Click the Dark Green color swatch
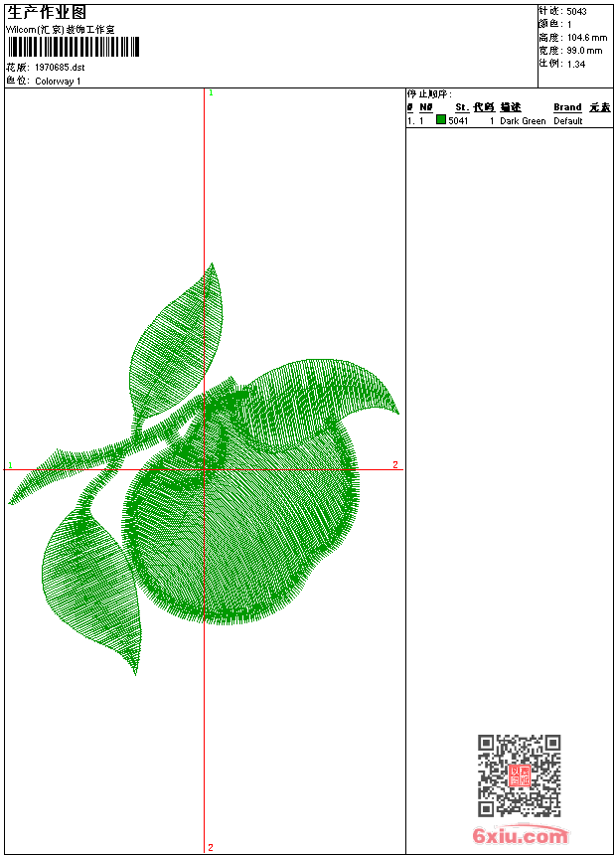616x855 pixels. pyautogui.click(x=441, y=119)
